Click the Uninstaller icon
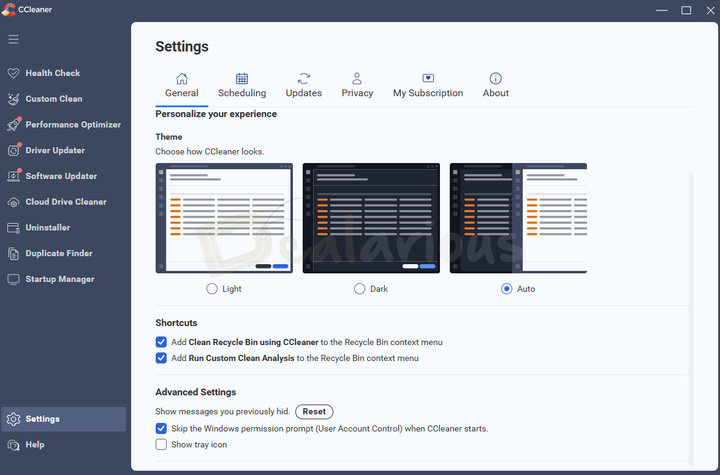Viewport: 720px width, 475px height. [x=13, y=228]
